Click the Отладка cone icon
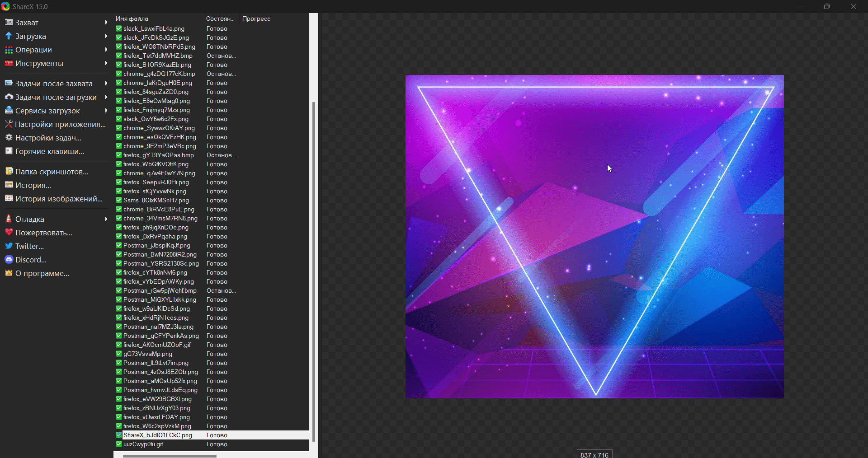868x458 pixels. pos(9,219)
